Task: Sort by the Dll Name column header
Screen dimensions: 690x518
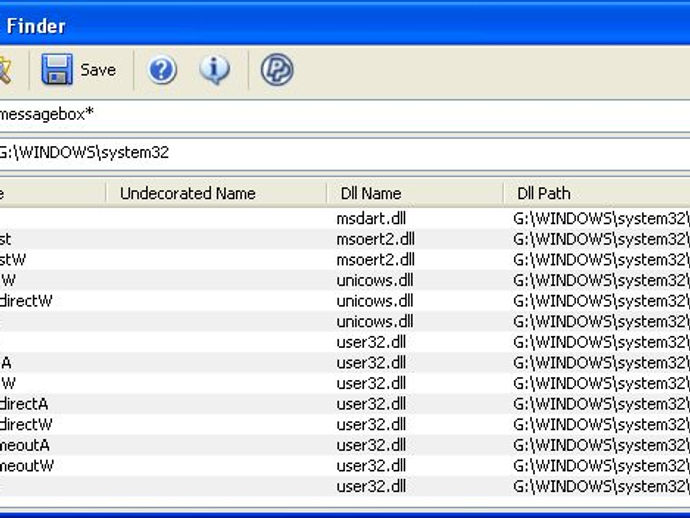Action: (415, 193)
